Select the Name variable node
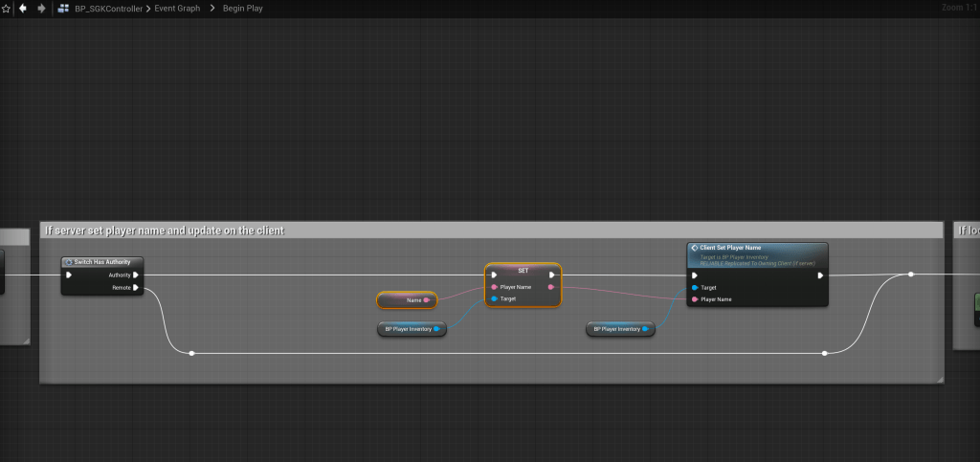The width and height of the screenshot is (980, 462). click(x=407, y=300)
